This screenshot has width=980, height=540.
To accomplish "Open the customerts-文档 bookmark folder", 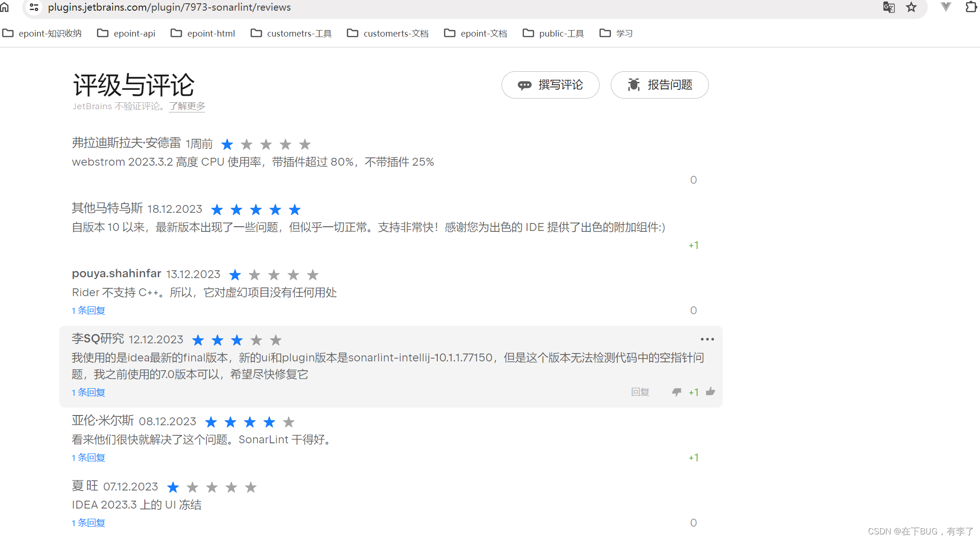I will coord(387,33).
